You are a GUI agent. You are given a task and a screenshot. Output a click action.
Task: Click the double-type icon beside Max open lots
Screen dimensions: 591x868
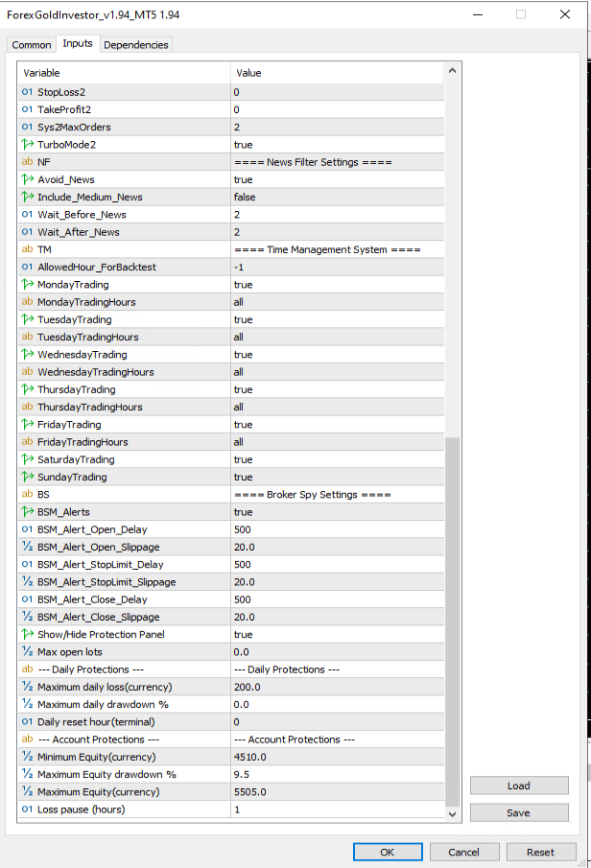(27, 651)
